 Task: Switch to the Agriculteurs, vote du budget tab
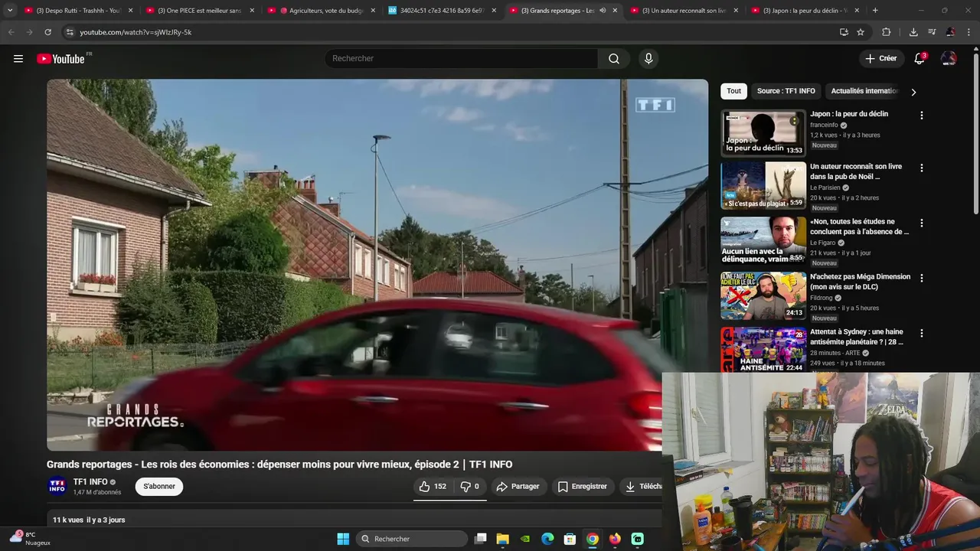320,11
